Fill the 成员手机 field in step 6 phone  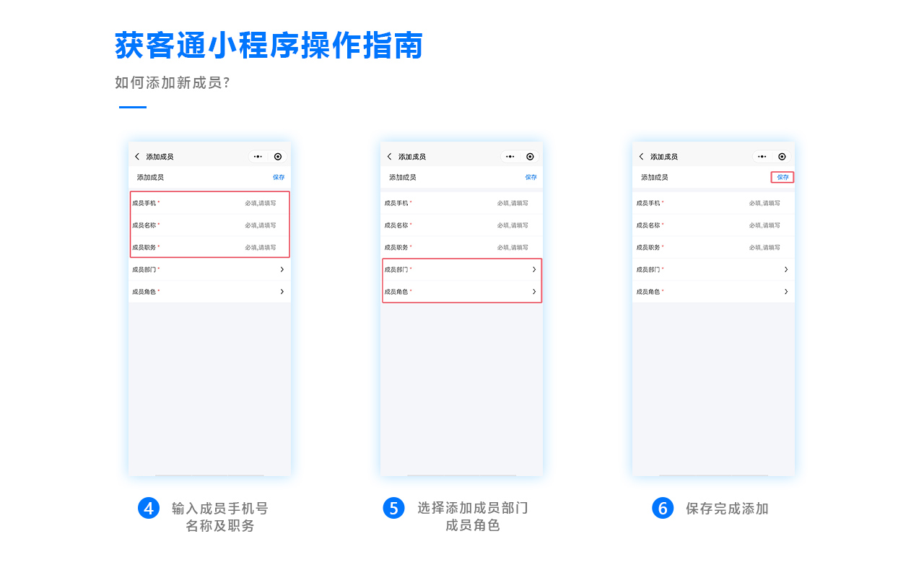click(x=713, y=203)
